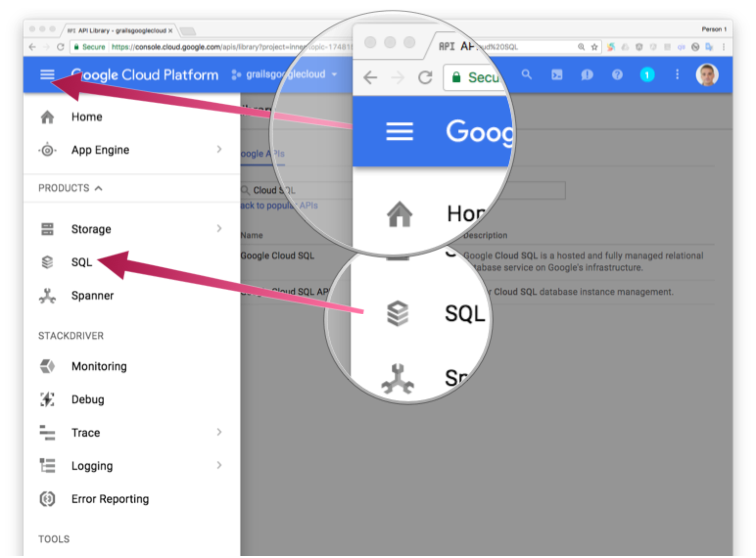756x558 pixels.
Task: Open the hamburger navigation menu
Action: coord(47,74)
